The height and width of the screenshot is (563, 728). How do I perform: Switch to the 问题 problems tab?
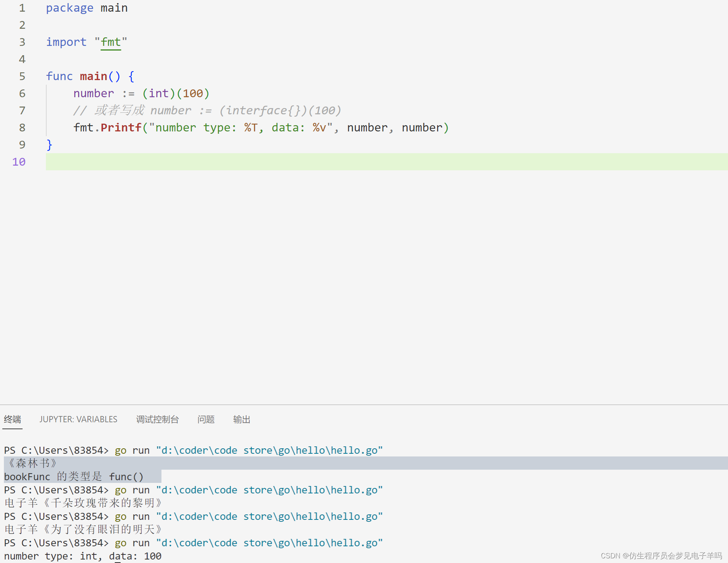pos(206,419)
